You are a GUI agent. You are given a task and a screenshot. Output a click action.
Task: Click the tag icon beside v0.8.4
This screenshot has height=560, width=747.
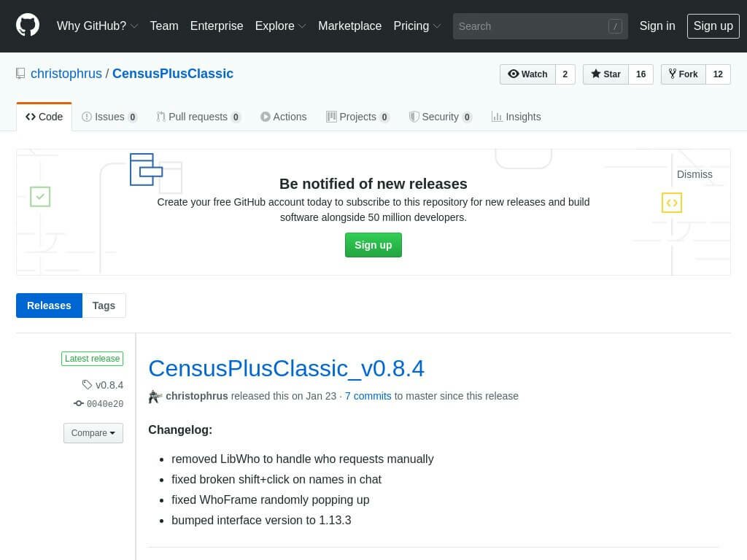(x=87, y=384)
